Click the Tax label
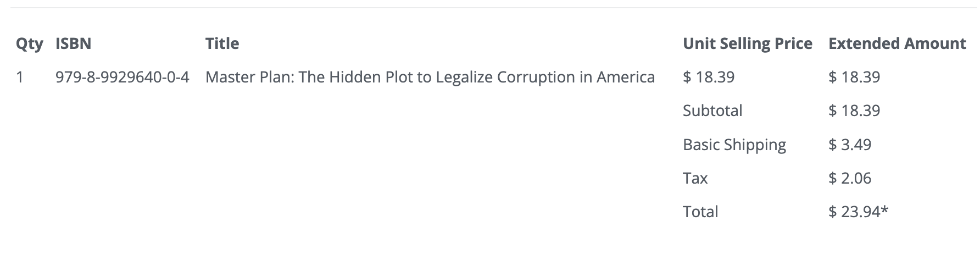The width and height of the screenshot is (980, 254). [695, 179]
